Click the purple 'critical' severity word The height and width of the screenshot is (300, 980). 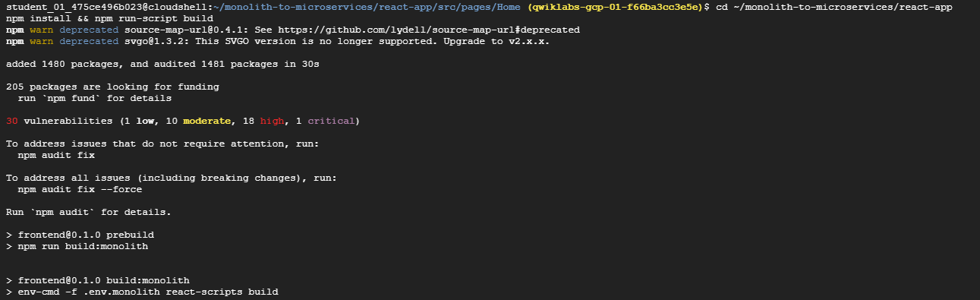332,121
